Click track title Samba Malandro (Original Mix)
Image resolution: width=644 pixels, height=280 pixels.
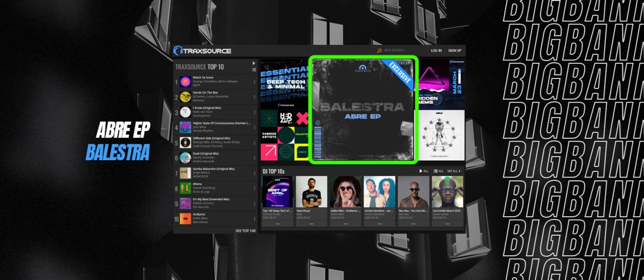(x=213, y=169)
